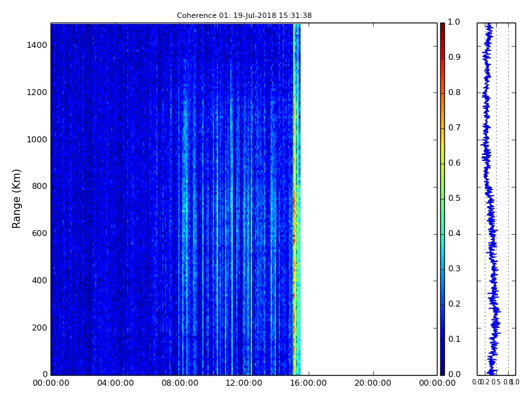Click the colorbar 0.1 label
Viewport: 532px width, 399px height.
[454, 339]
